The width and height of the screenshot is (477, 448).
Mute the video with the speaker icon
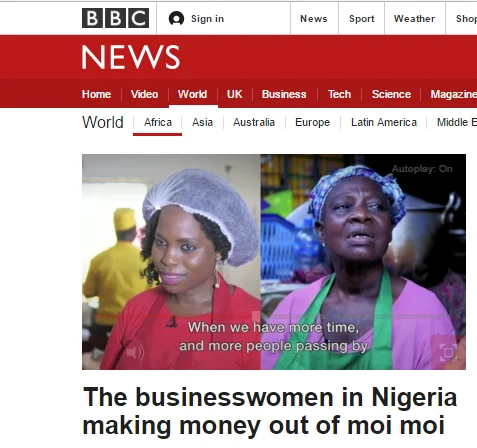point(136,352)
